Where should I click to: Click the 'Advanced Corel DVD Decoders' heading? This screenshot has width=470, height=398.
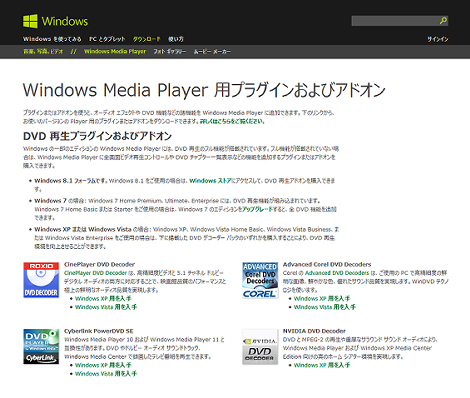pos(327,264)
